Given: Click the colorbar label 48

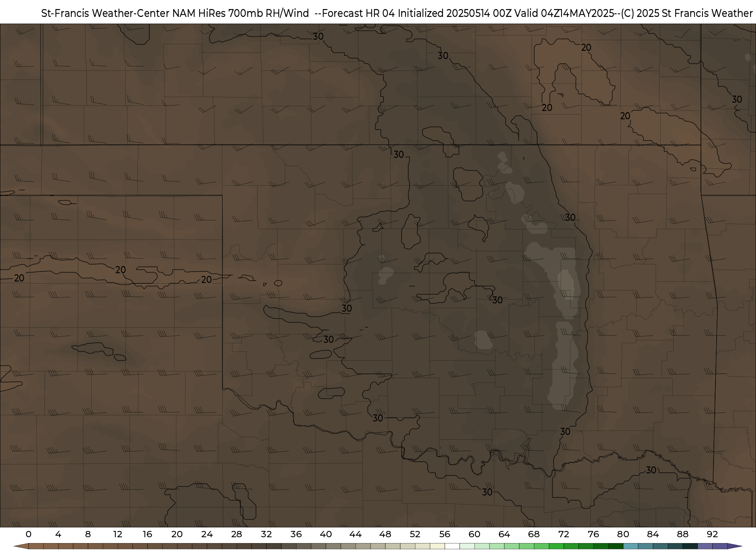Looking at the screenshot, I should click(x=385, y=534).
